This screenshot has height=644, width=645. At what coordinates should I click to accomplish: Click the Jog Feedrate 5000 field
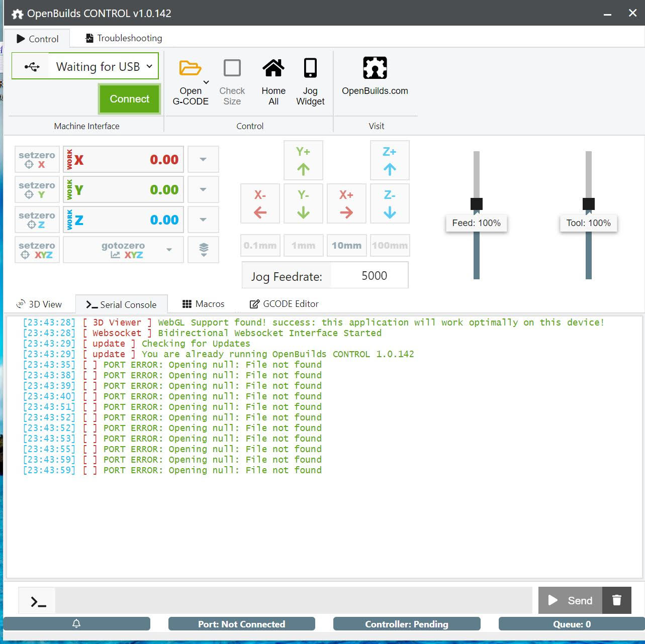tap(370, 275)
